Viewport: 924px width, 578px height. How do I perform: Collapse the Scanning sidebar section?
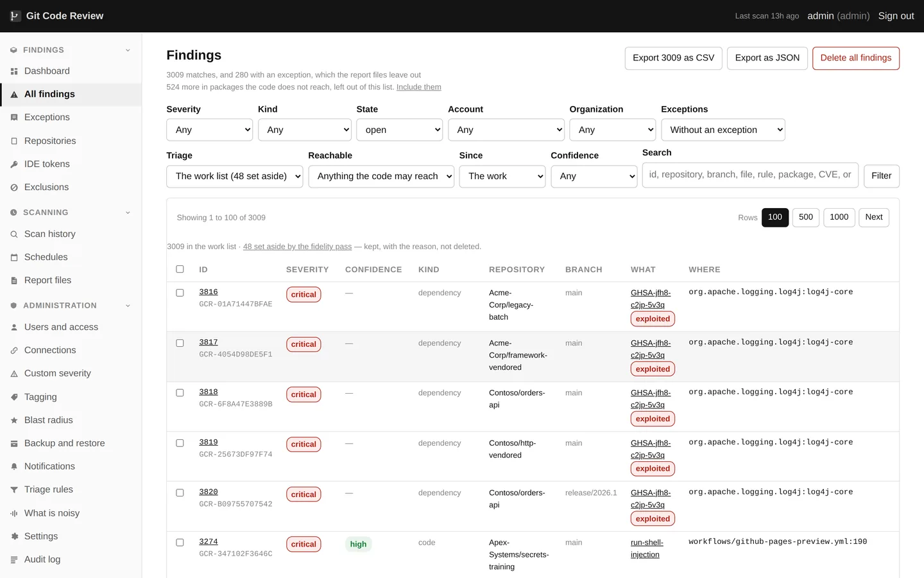(71, 213)
